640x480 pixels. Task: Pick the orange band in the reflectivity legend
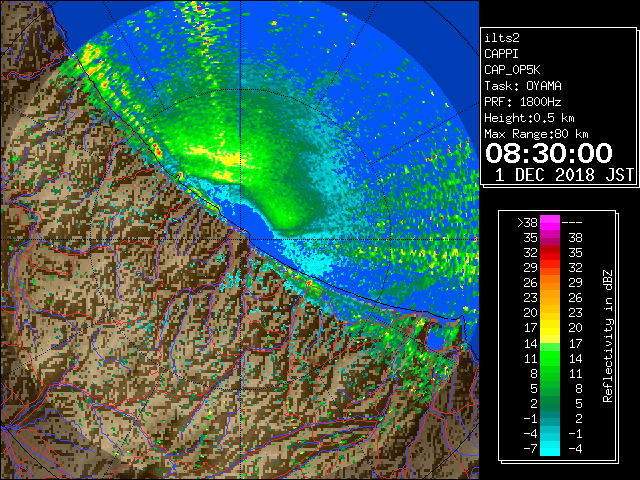(550, 290)
